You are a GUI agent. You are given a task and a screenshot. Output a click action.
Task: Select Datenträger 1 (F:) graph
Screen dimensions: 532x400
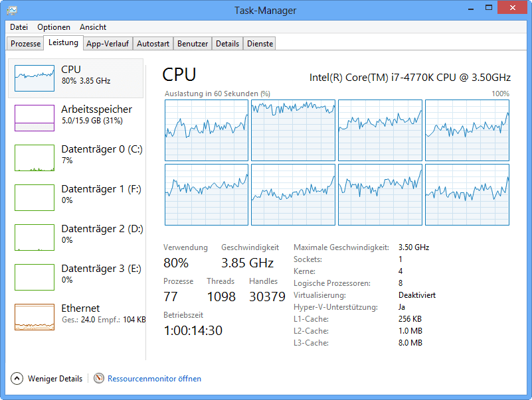tap(35, 198)
